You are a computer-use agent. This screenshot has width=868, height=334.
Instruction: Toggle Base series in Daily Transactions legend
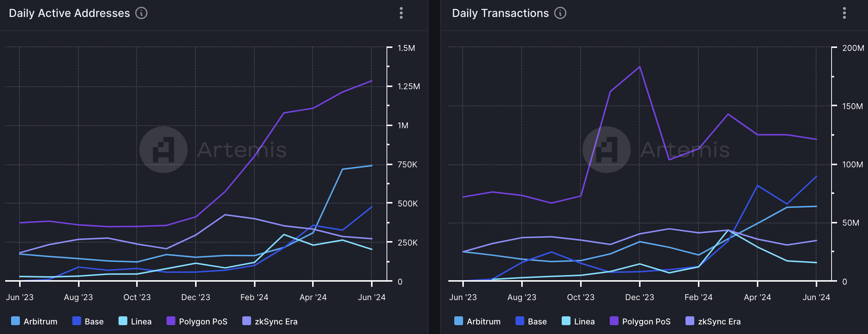pos(531,321)
